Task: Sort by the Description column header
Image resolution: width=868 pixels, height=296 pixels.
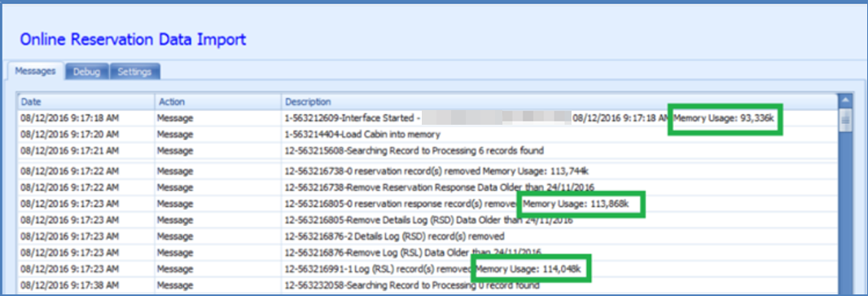Action: pos(559,102)
